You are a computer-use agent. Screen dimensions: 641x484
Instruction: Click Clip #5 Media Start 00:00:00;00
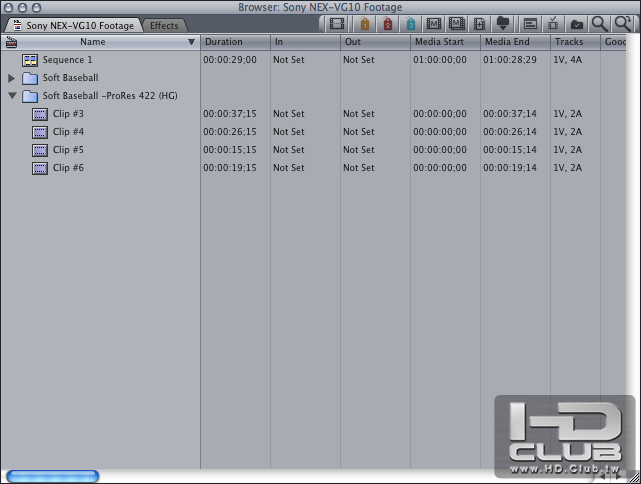pos(439,150)
